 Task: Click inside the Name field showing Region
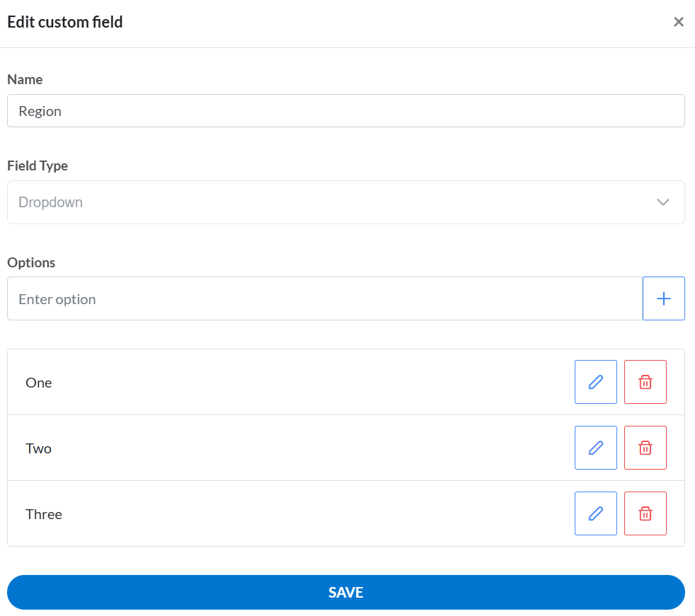[346, 110]
